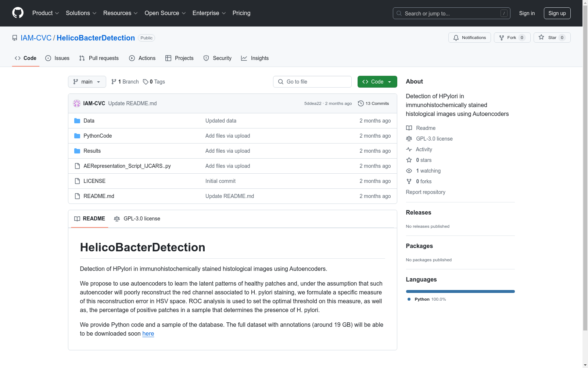
Task: Go to the Actions tab
Action: (142, 58)
